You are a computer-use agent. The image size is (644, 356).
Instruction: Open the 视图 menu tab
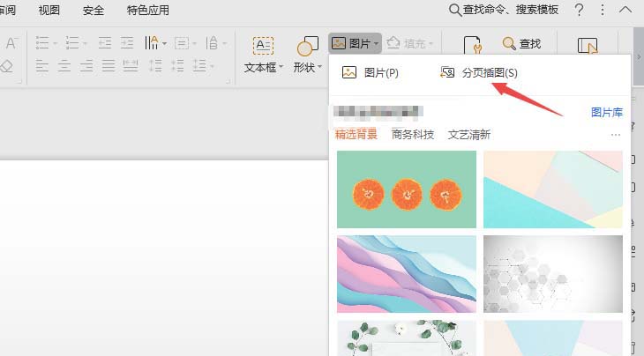(x=49, y=10)
